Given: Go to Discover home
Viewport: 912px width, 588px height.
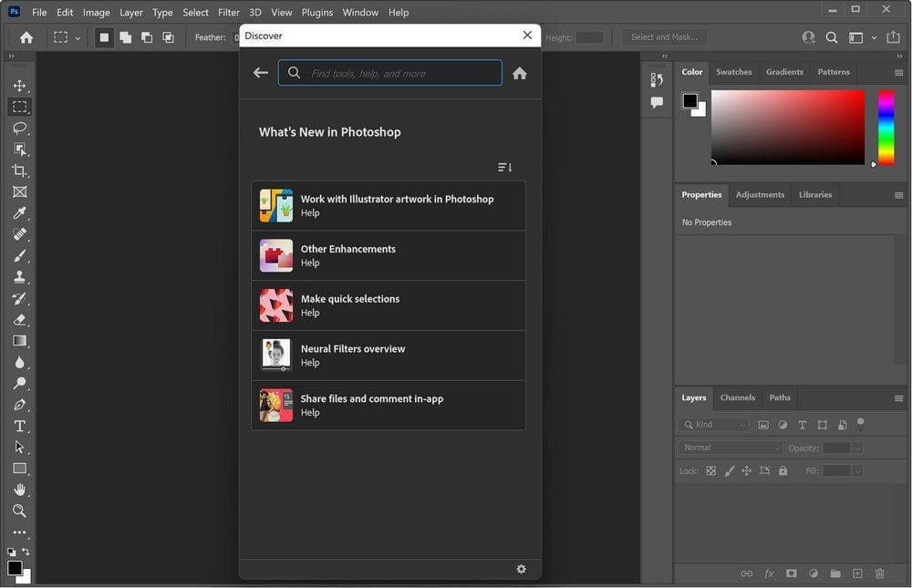Looking at the screenshot, I should pyautogui.click(x=520, y=73).
